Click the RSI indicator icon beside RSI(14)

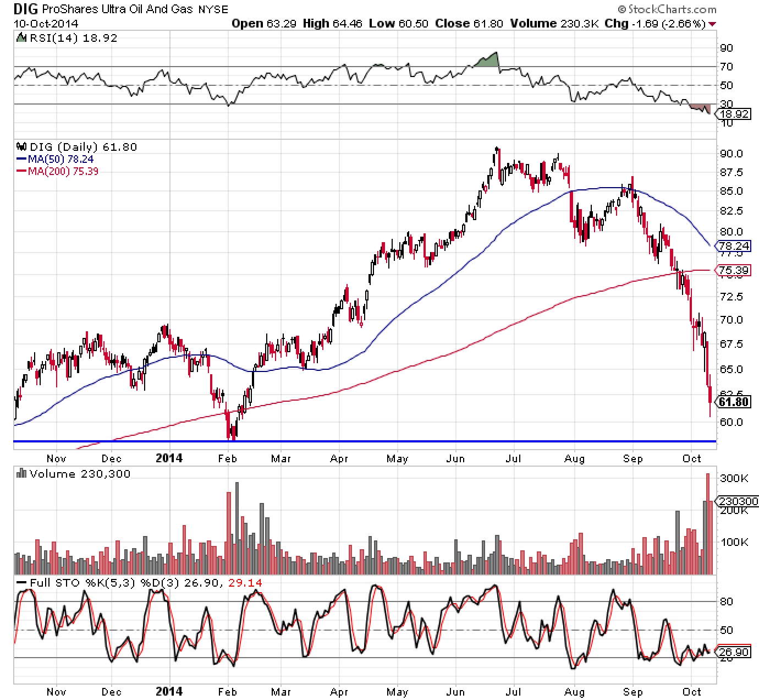21,38
